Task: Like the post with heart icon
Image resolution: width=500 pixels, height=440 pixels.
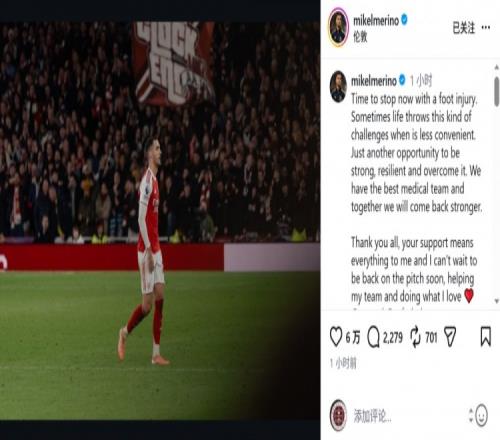Action: pyautogui.click(x=336, y=337)
